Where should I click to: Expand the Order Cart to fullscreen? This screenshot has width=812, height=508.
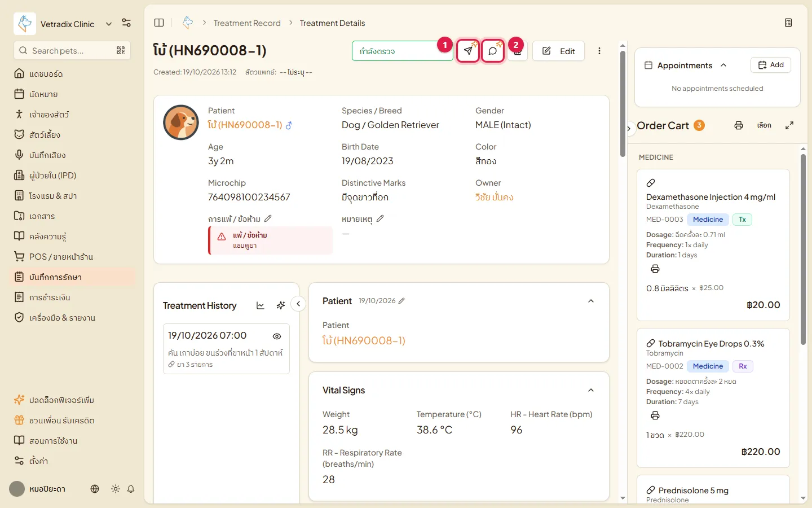pyautogui.click(x=789, y=125)
